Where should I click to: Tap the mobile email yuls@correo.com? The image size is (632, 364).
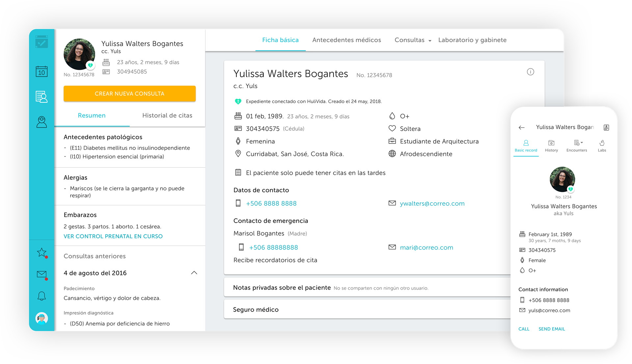click(549, 310)
